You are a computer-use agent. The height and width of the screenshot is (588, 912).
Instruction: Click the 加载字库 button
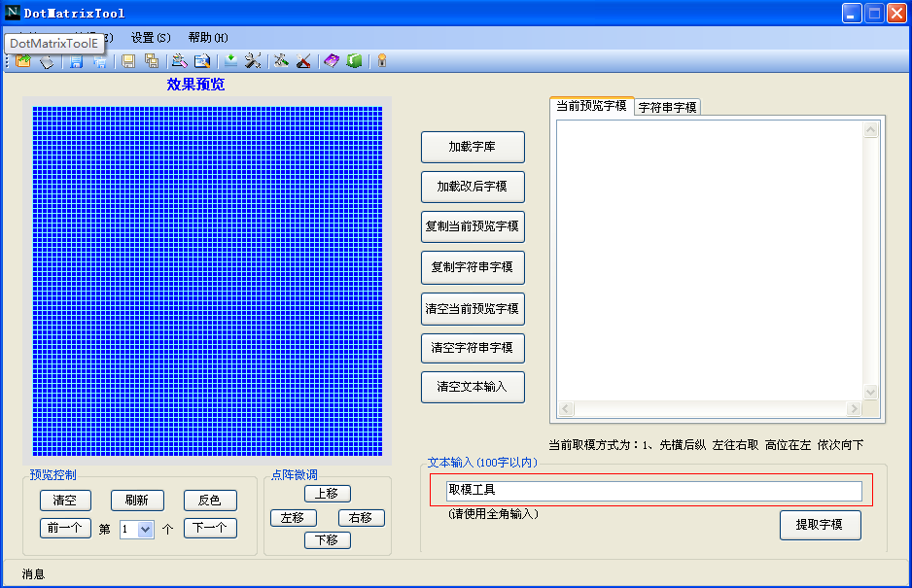(473, 147)
